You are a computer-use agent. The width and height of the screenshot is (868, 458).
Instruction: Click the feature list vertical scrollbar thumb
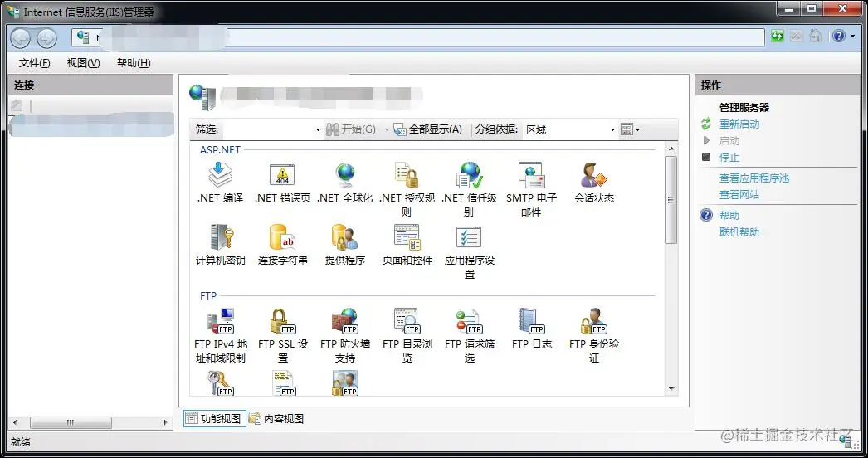[671, 200]
